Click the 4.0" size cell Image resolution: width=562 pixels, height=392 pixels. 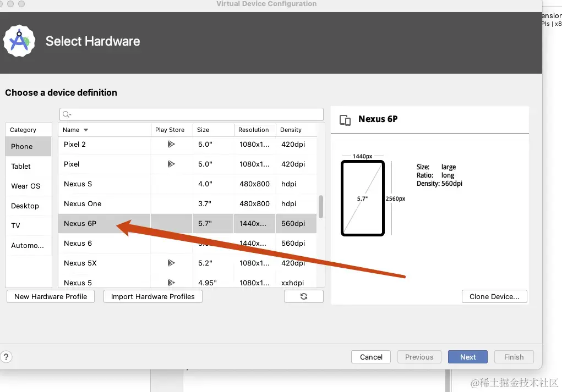tap(213, 184)
